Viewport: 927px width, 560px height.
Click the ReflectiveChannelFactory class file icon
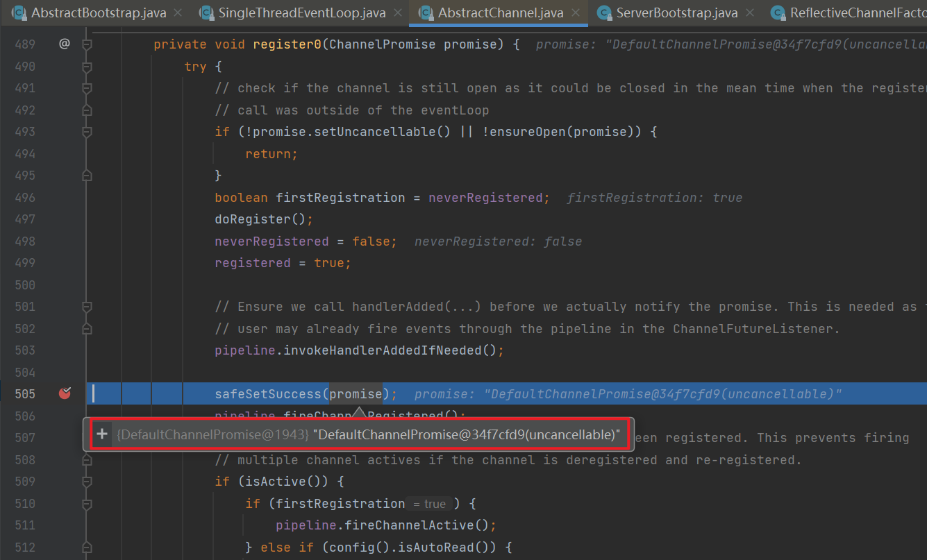point(778,12)
